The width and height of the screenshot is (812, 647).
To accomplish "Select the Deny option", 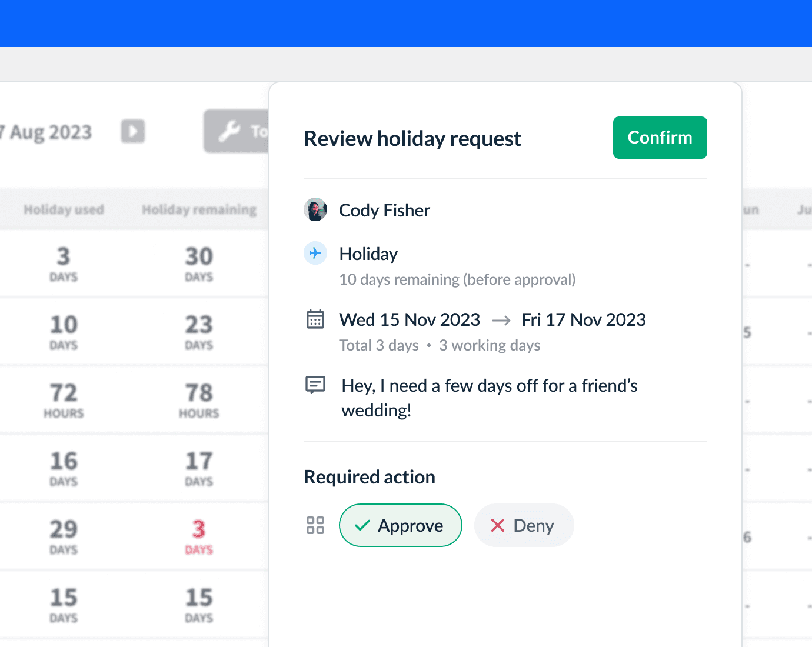I will click(524, 525).
